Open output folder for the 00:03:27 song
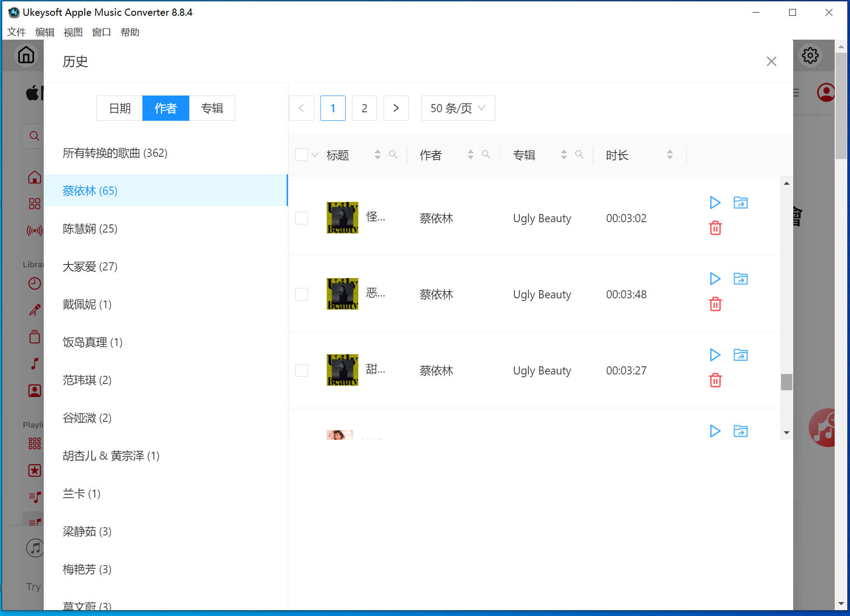 click(x=740, y=355)
